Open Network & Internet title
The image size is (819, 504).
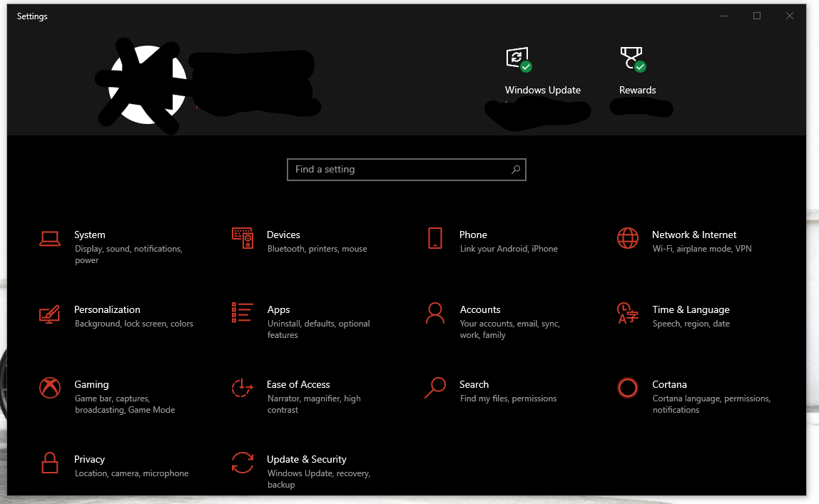click(694, 235)
